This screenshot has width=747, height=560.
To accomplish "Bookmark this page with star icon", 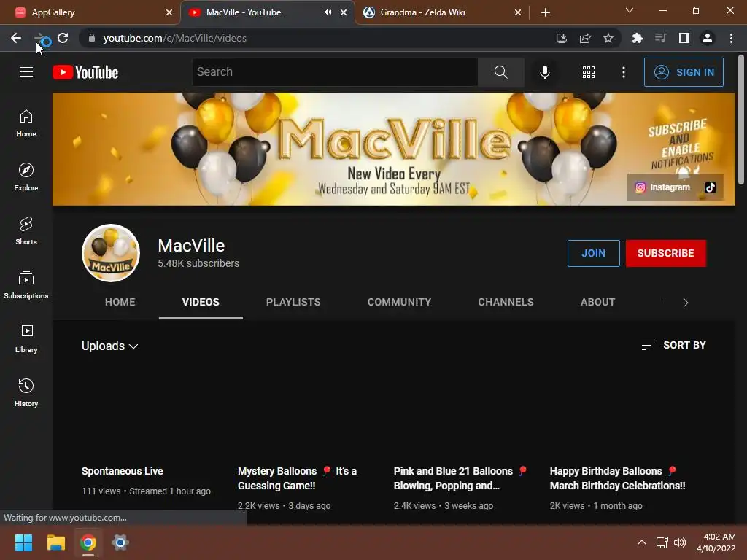I will [608, 38].
